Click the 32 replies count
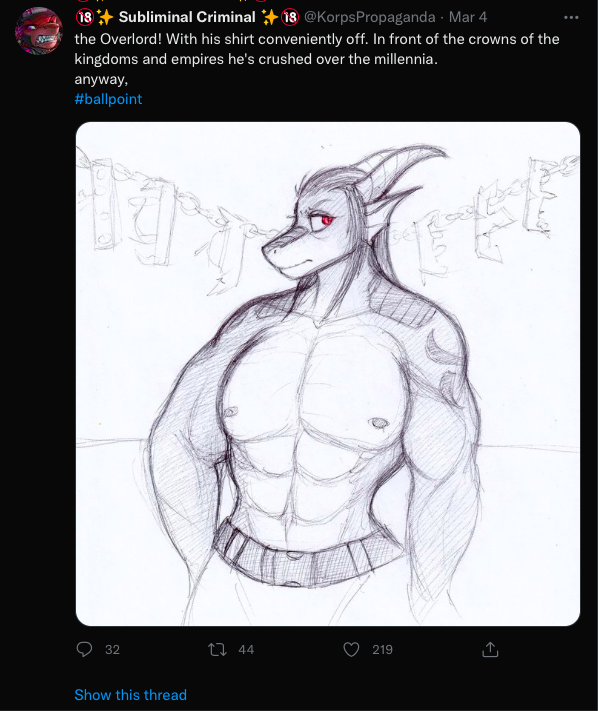Image resolution: width=598 pixels, height=711 pixels. [x=112, y=650]
